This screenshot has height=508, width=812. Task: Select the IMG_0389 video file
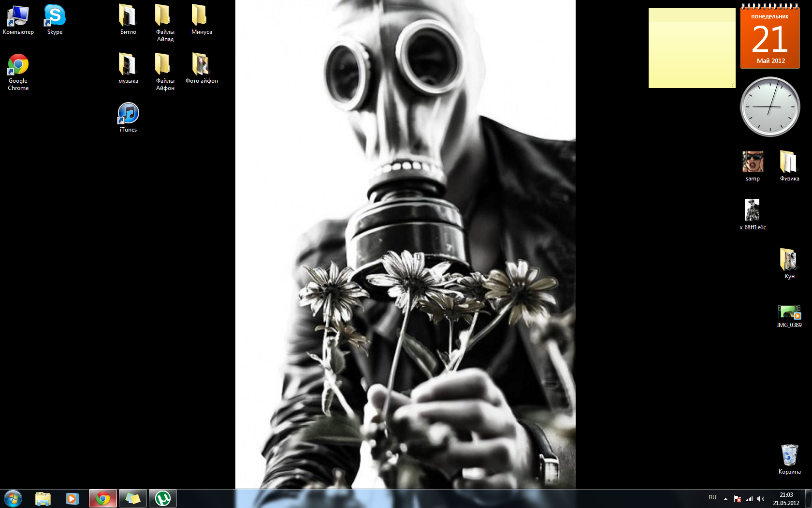coord(789,316)
